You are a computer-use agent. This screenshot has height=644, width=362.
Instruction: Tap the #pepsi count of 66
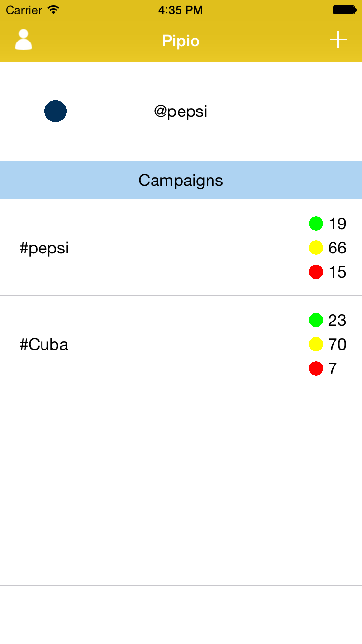337,248
